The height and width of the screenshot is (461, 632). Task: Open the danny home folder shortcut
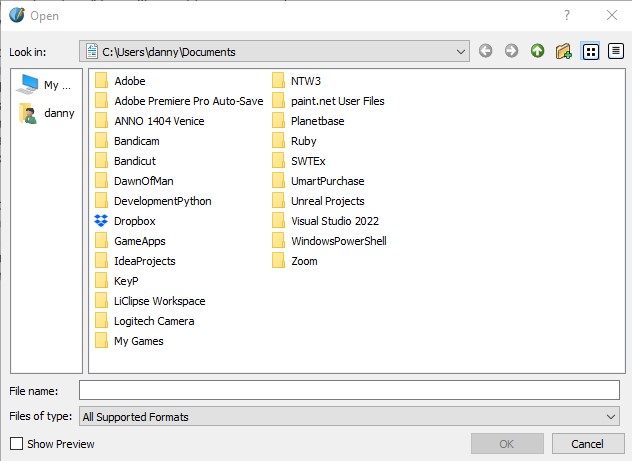pyautogui.click(x=46, y=113)
